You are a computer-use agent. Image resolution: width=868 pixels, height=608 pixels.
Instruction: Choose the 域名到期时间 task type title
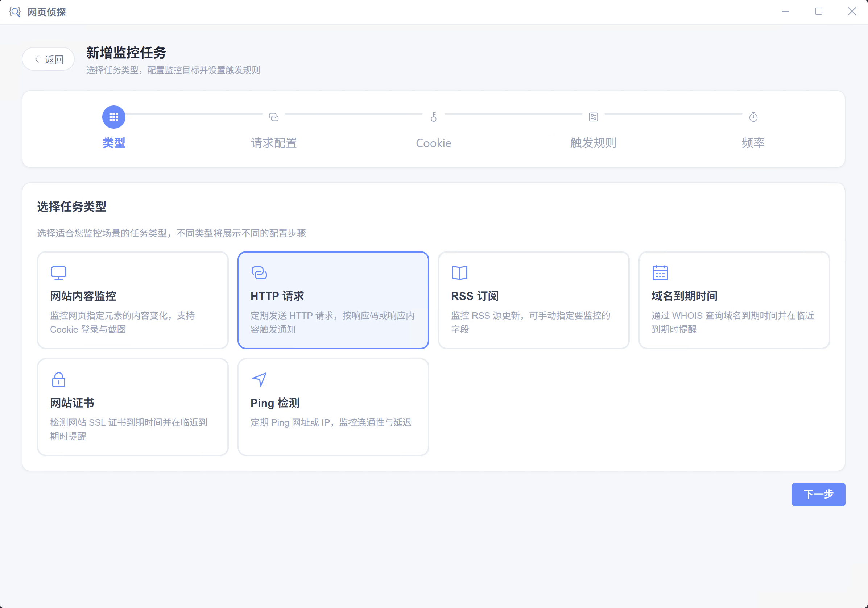685,296
